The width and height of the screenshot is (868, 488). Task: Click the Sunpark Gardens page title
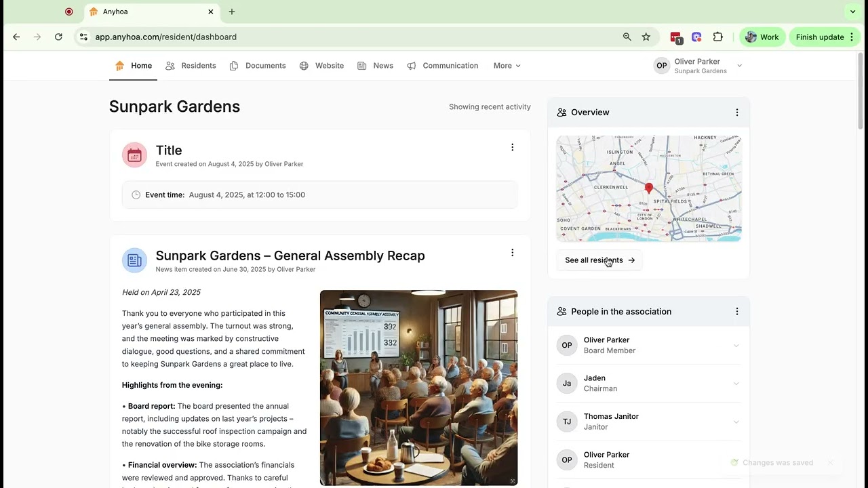[174, 106]
